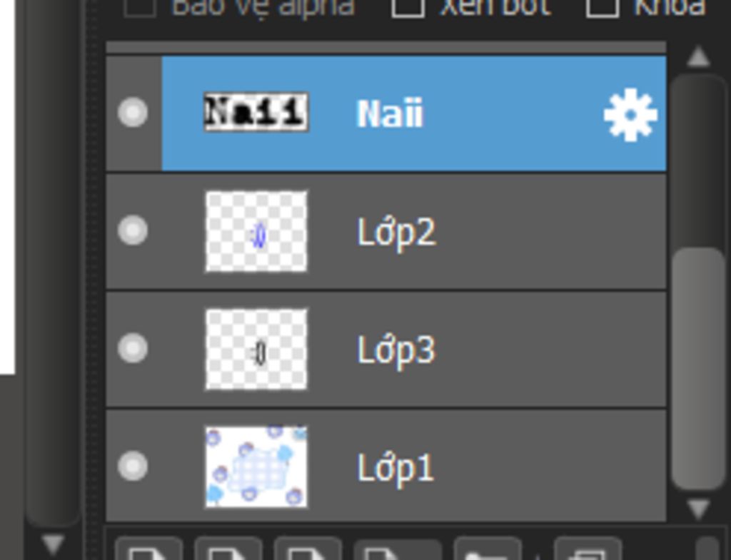Toggle visibility of Lớp2 layer
Screen dimensions: 731x560
[x=133, y=230]
